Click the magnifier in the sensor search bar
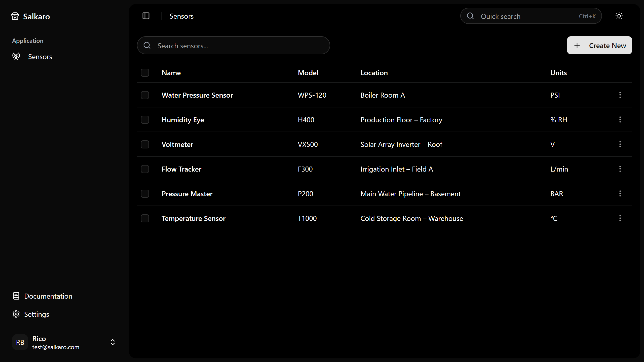The height and width of the screenshot is (362, 644). [147, 45]
